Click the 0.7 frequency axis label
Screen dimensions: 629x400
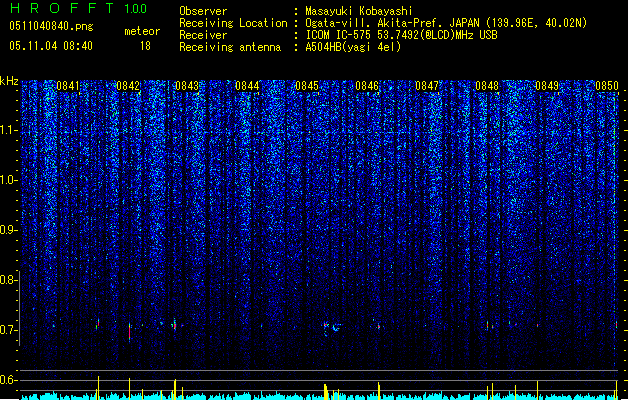(x=8, y=330)
